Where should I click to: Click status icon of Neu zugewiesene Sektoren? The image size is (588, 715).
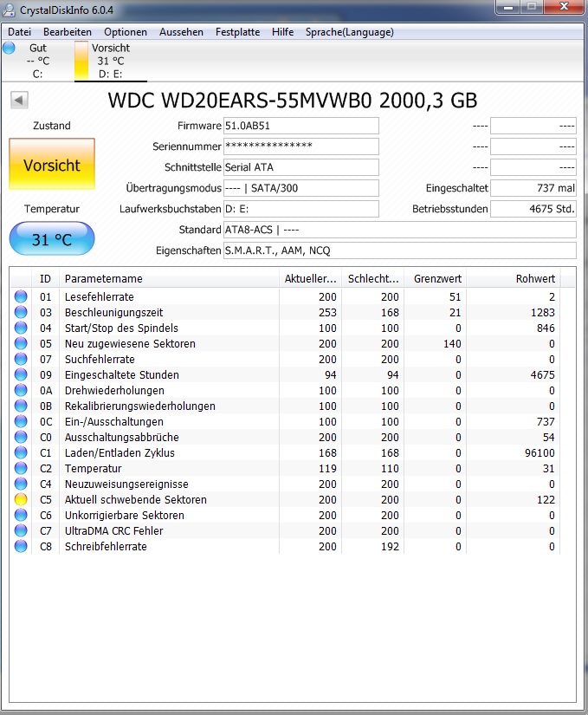point(21,343)
